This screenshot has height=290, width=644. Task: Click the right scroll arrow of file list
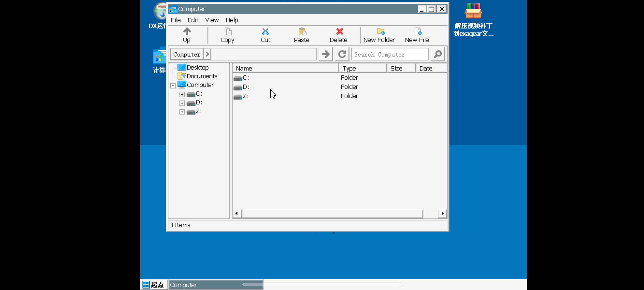pyautogui.click(x=442, y=213)
